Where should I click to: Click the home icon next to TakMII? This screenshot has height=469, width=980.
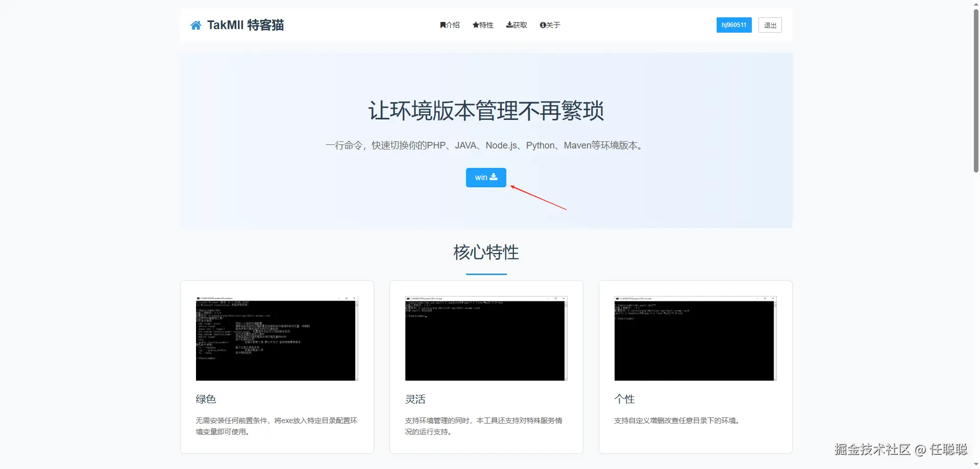coord(195,24)
